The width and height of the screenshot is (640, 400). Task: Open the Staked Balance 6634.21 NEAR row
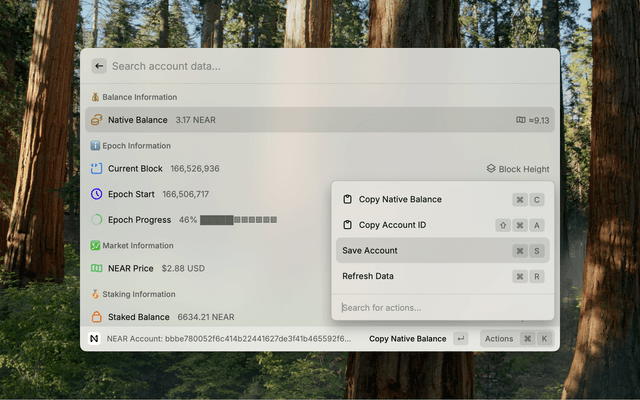click(200, 317)
